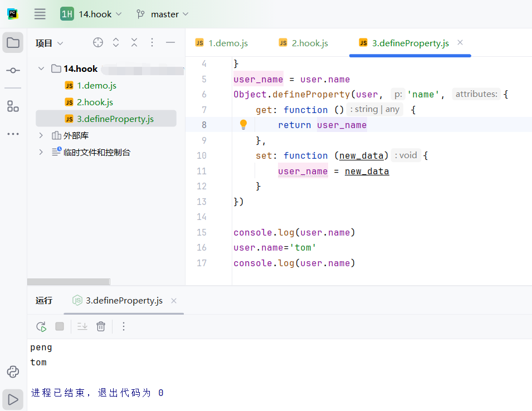Open the 项目 view mode dropdown
This screenshot has height=411, width=532.
[x=49, y=43]
